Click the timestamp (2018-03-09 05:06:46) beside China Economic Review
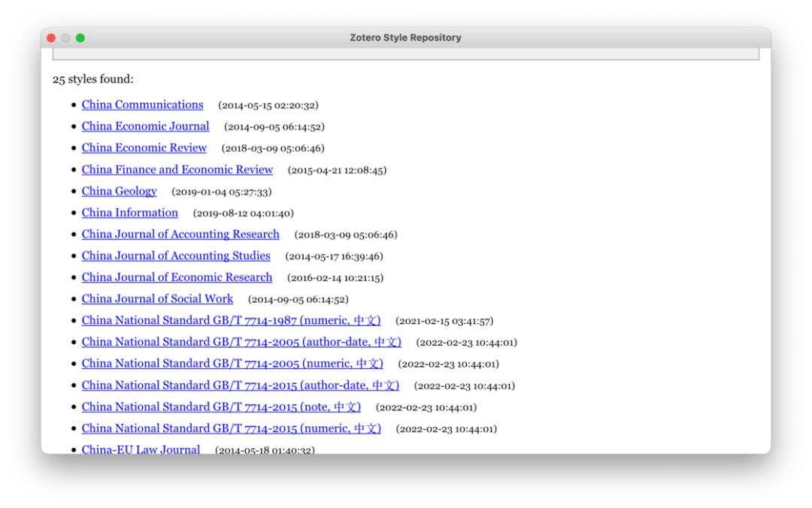The width and height of the screenshot is (812, 508). point(273,149)
